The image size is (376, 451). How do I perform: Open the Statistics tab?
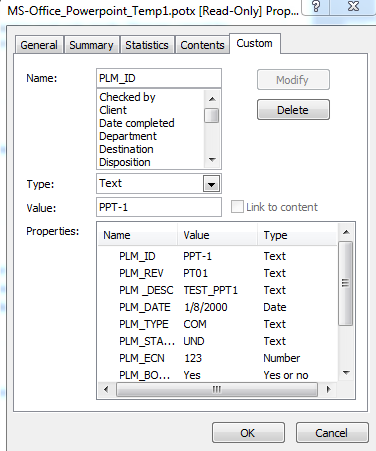click(147, 45)
